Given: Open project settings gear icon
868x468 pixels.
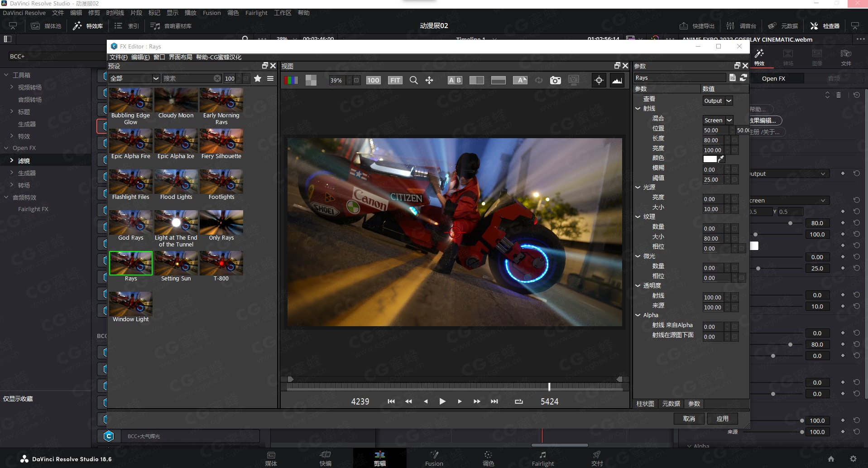Looking at the screenshot, I should [853, 458].
